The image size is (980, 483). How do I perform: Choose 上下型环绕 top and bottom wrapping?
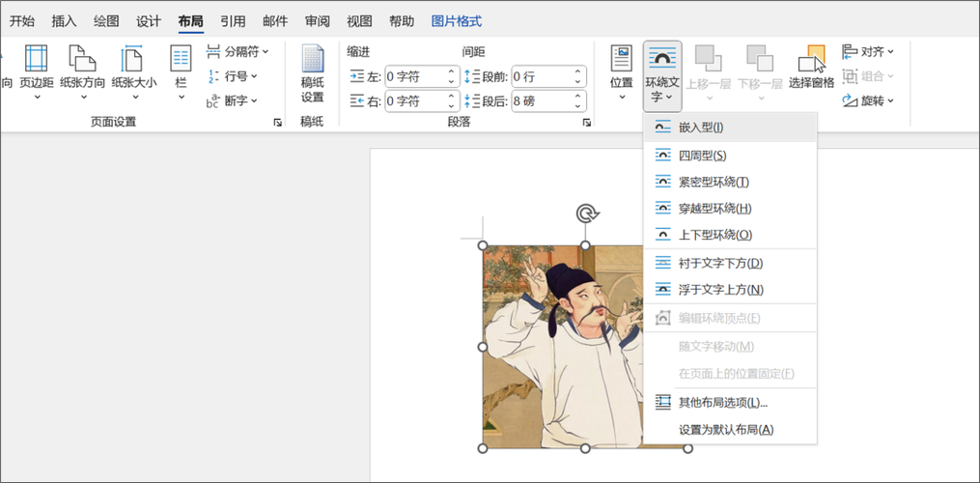730,236
